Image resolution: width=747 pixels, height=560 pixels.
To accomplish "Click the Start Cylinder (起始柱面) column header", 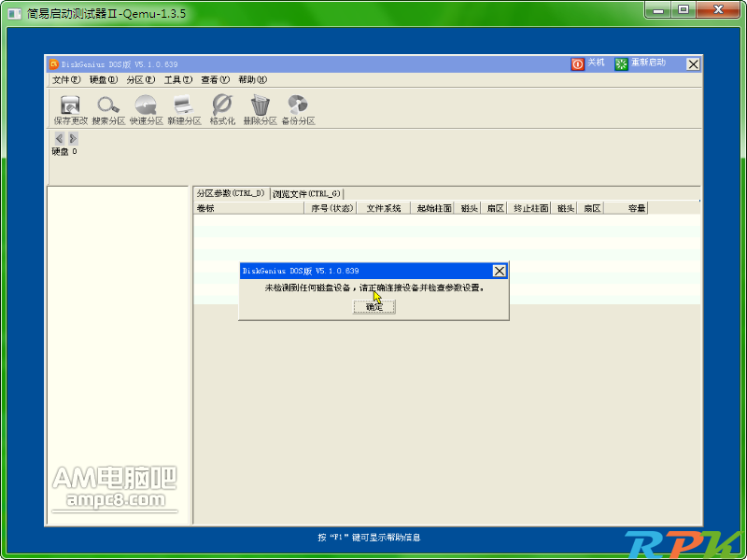I will tap(434, 208).
